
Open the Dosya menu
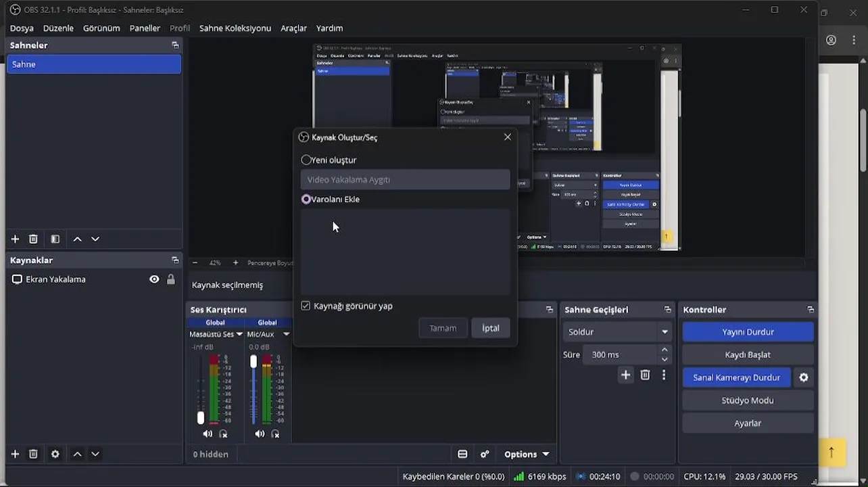[22, 28]
